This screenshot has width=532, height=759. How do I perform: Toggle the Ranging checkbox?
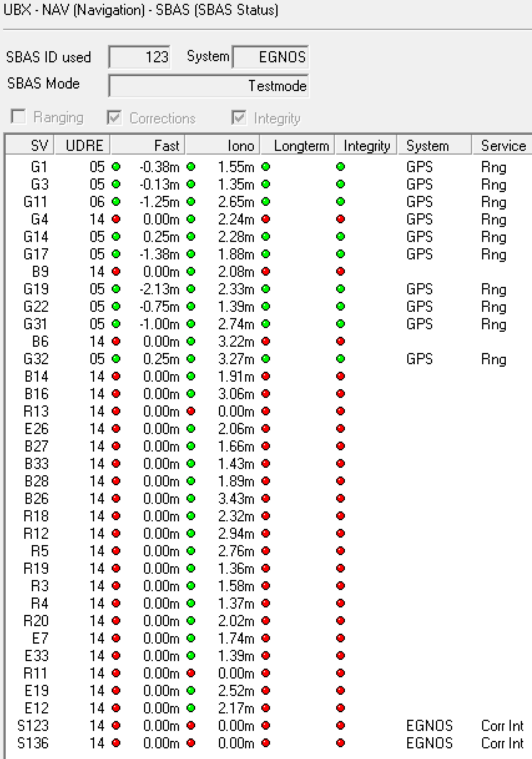pos(19,117)
